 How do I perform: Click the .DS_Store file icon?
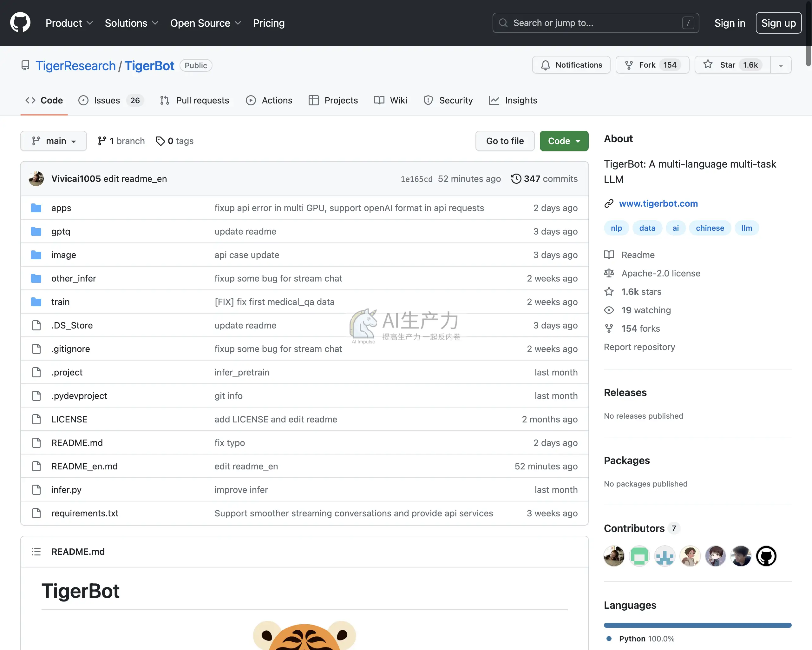coord(36,325)
